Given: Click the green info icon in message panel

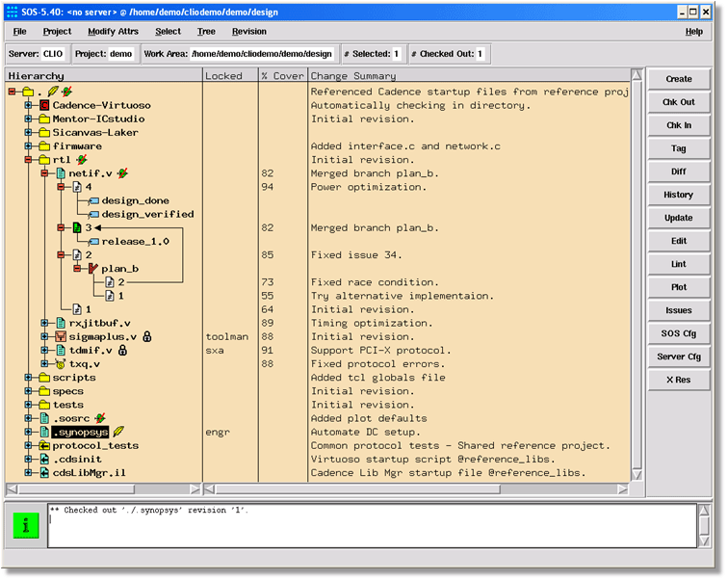Looking at the screenshot, I should (26, 526).
